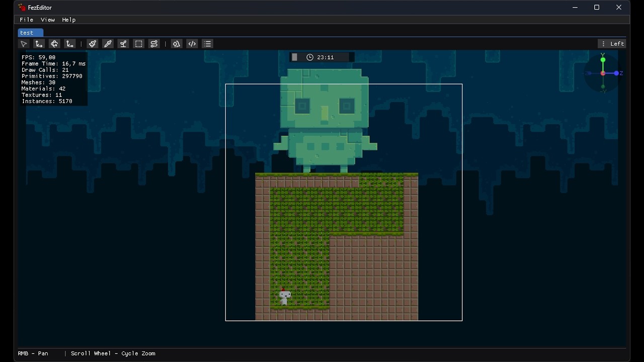The width and height of the screenshot is (644, 362).
Task: Select the plant sprout tool
Action: (123, 44)
